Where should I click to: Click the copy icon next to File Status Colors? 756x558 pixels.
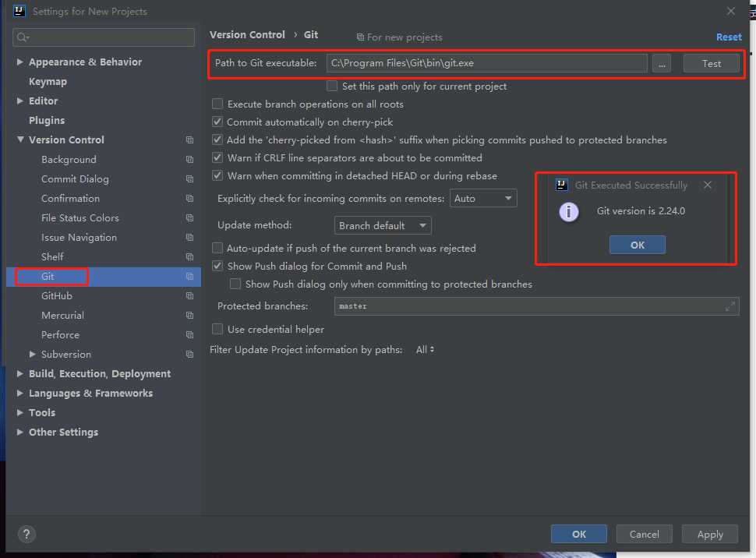(189, 218)
